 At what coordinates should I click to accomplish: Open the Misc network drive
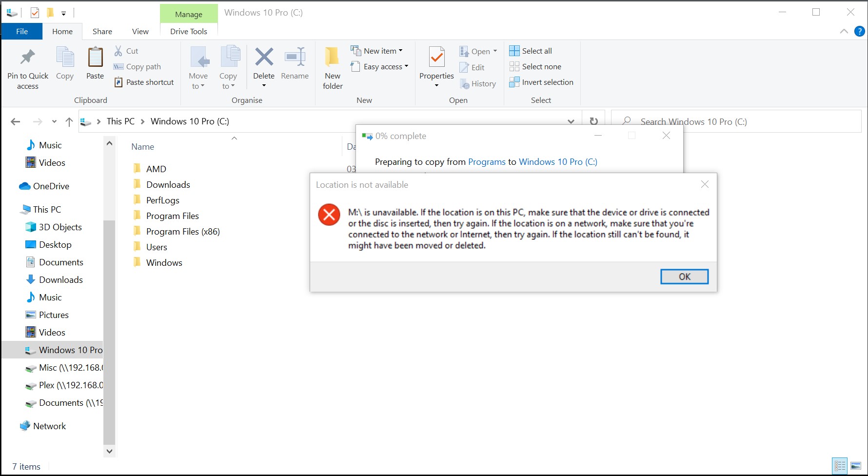coord(64,367)
